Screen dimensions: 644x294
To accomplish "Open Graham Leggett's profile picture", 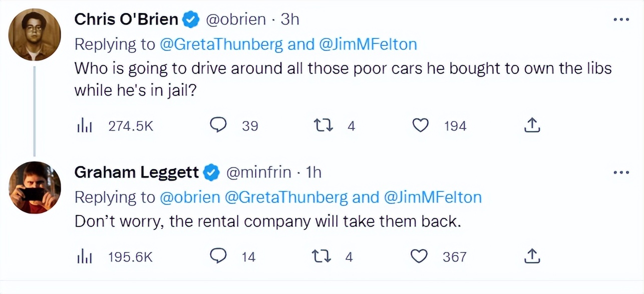I will coord(35,187).
